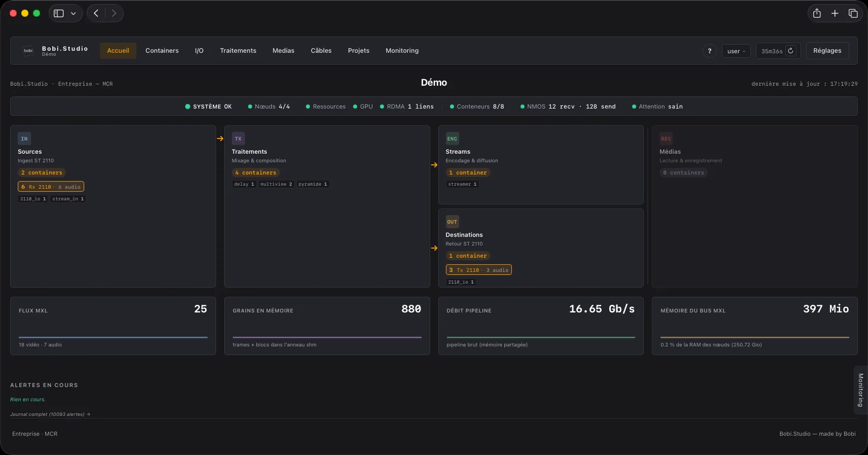Open the Containers tab
This screenshot has width=868, height=455.
coord(162,51)
